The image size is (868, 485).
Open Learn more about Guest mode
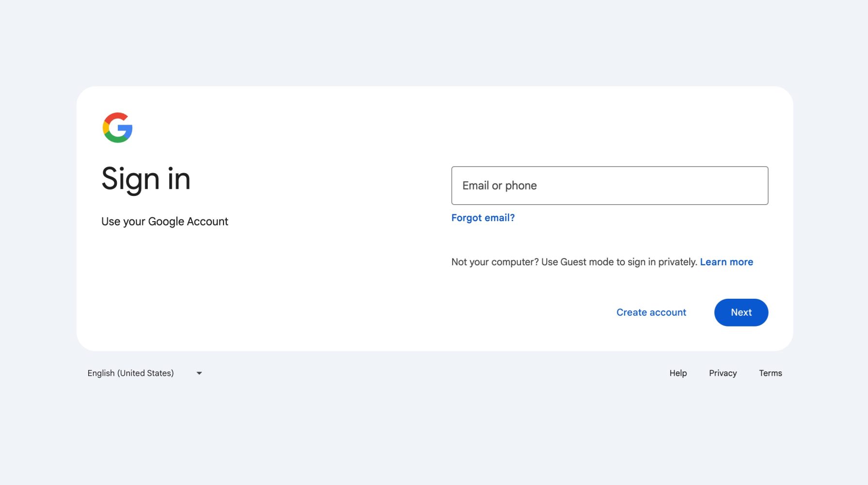tap(726, 262)
